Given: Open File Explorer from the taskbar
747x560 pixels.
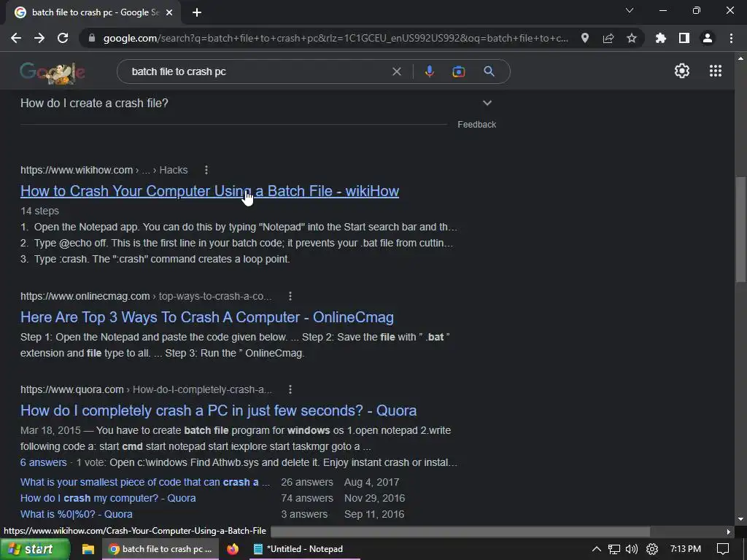Looking at the screenshot, I should [88, 550].
